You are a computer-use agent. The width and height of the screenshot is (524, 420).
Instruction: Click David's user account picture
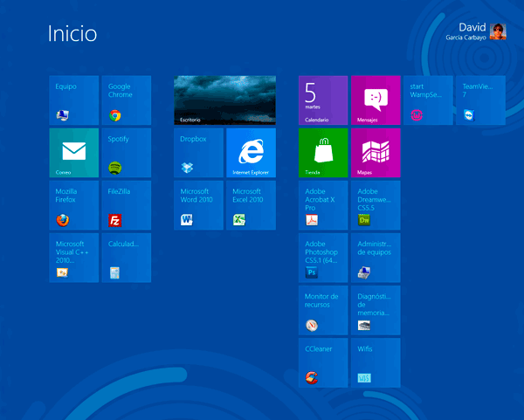pos(498,31)
